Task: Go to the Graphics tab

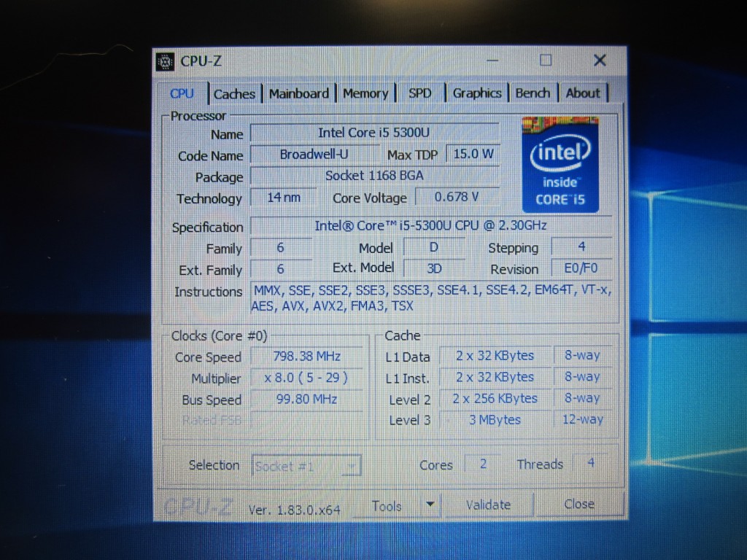Action: click(477, 93)
